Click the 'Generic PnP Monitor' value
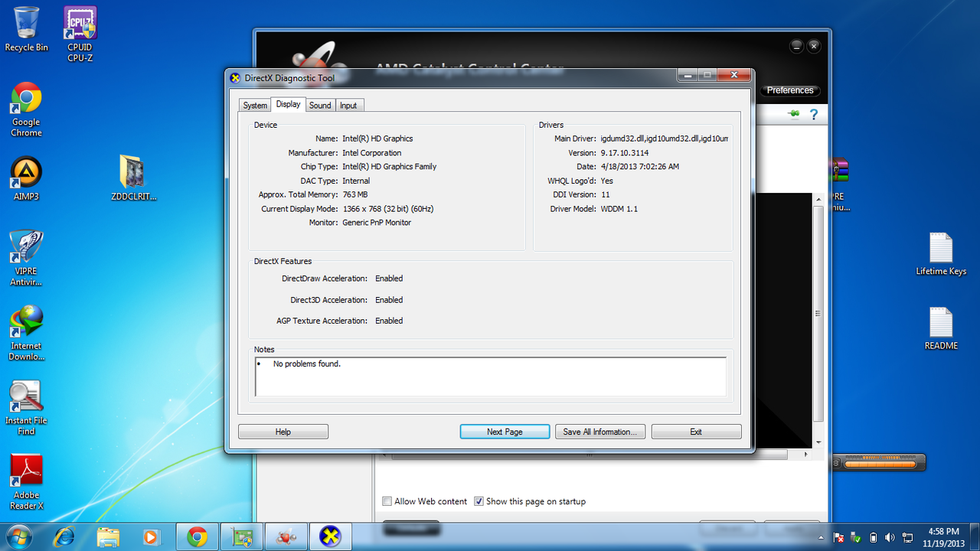This screenshot has height=551, width=980. point(377,223)
